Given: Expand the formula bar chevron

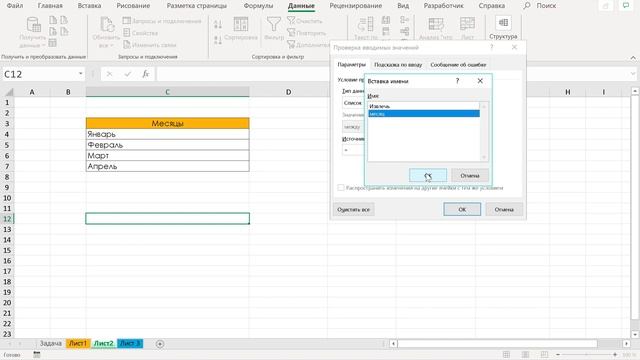Looking at the screenshot, I should (x=633, y=74).
